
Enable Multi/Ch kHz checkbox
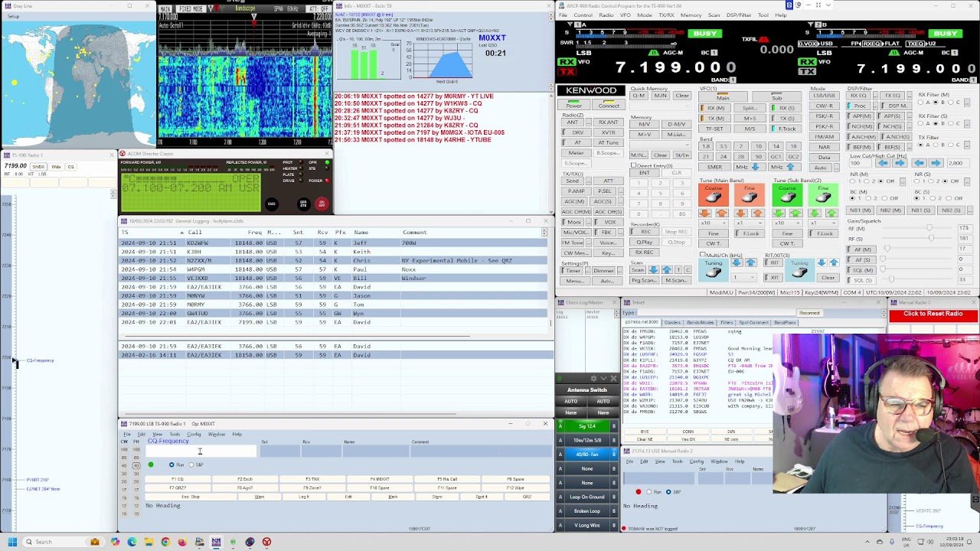point(702,254)
